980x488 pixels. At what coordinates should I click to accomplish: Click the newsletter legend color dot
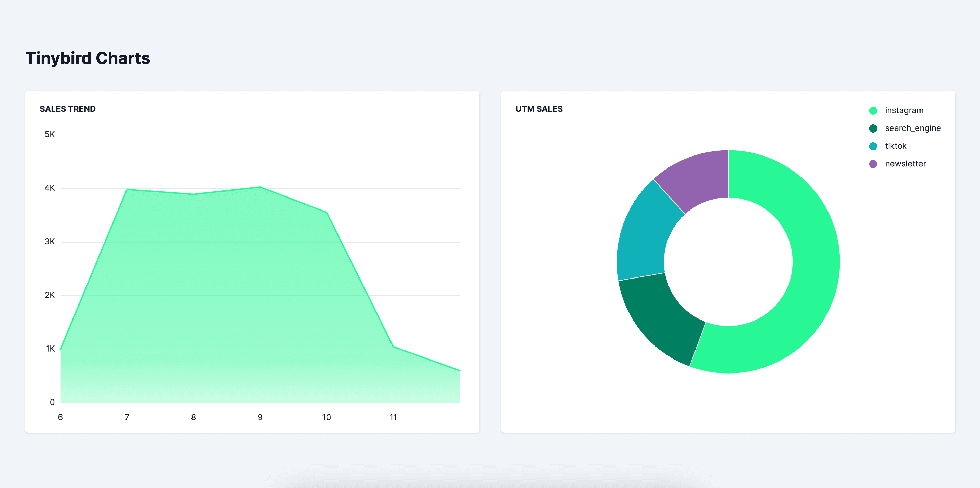point(873,164)
